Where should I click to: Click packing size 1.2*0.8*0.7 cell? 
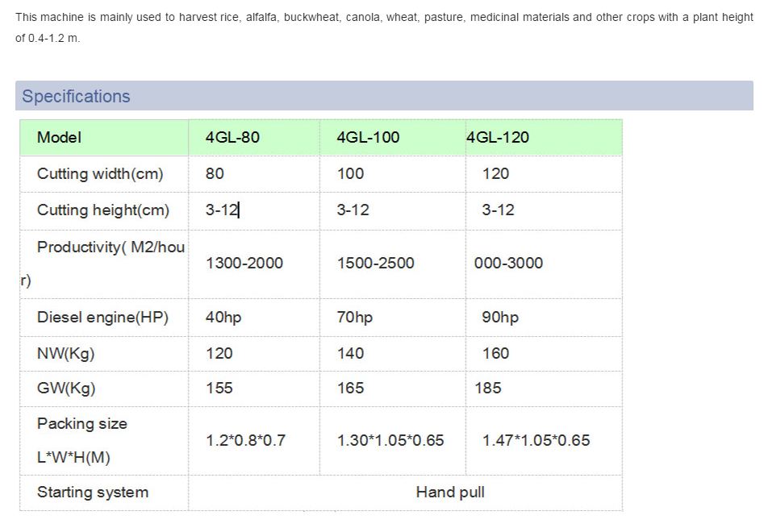245,441
